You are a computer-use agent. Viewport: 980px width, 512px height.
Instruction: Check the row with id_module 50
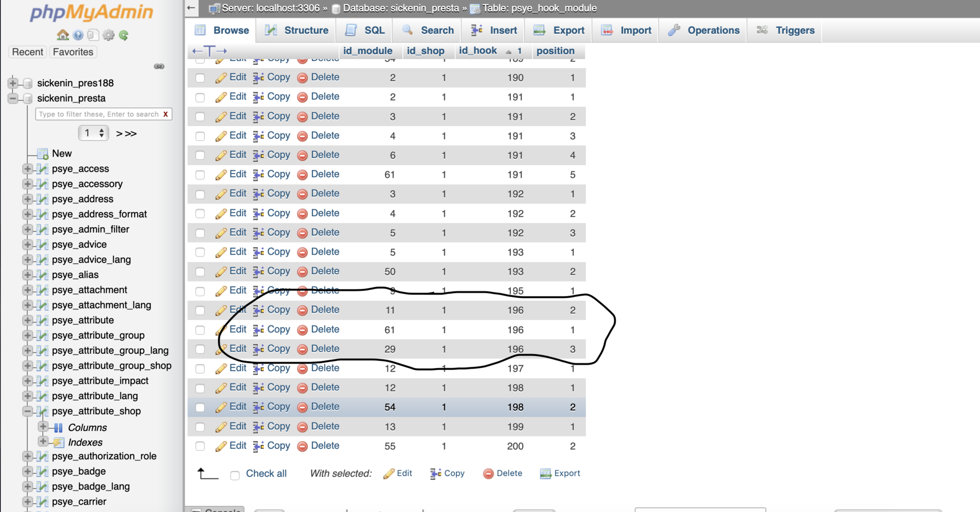(x=200, y=272)
